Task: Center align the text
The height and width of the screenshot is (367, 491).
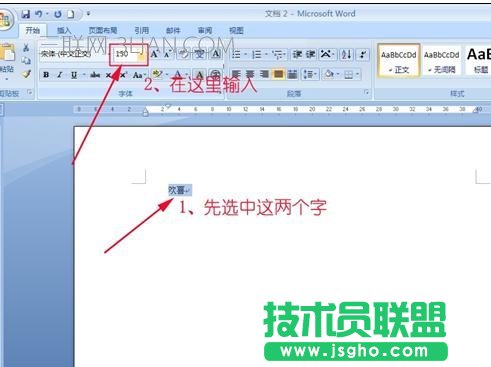Action: 250,74
